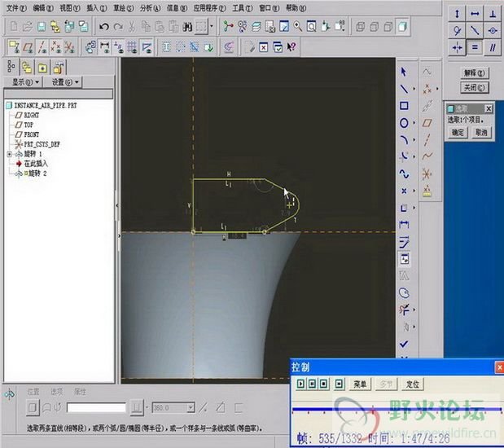504x448 pixels.
Task: Click the 关闭 button in constraints panel
Action: pyautogui.click(x=474, y=87)
